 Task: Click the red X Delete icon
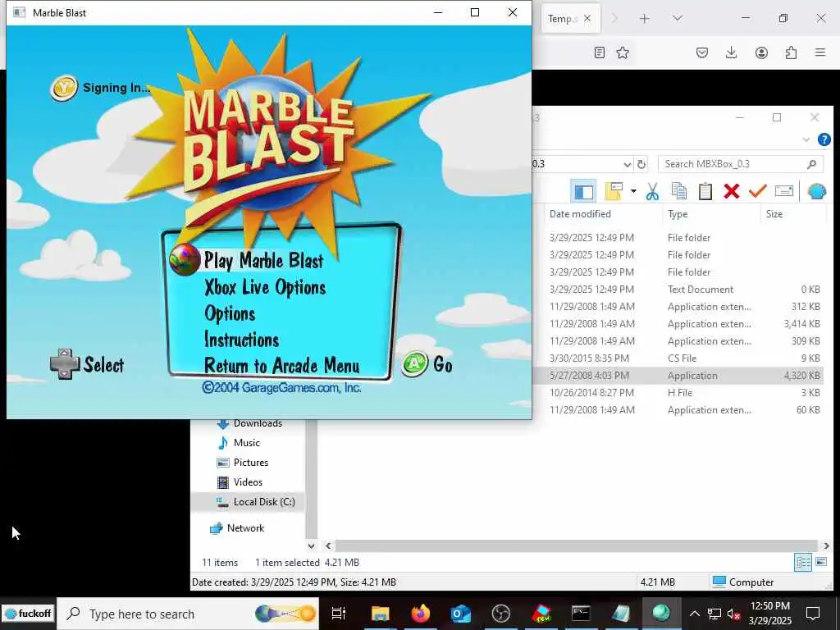[731, 191]
